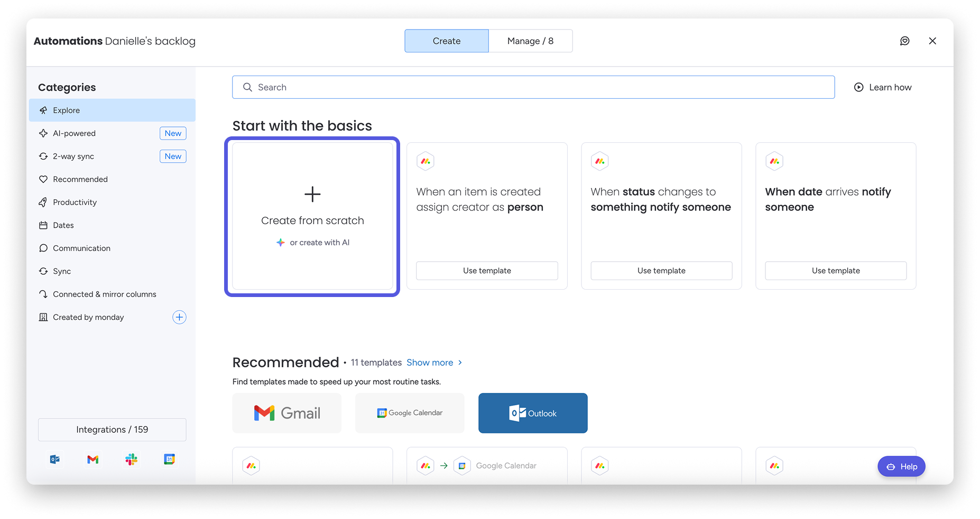Click the plus icon for Create from scratch
The image size is (980, 519).
click(x=312, y=194)
